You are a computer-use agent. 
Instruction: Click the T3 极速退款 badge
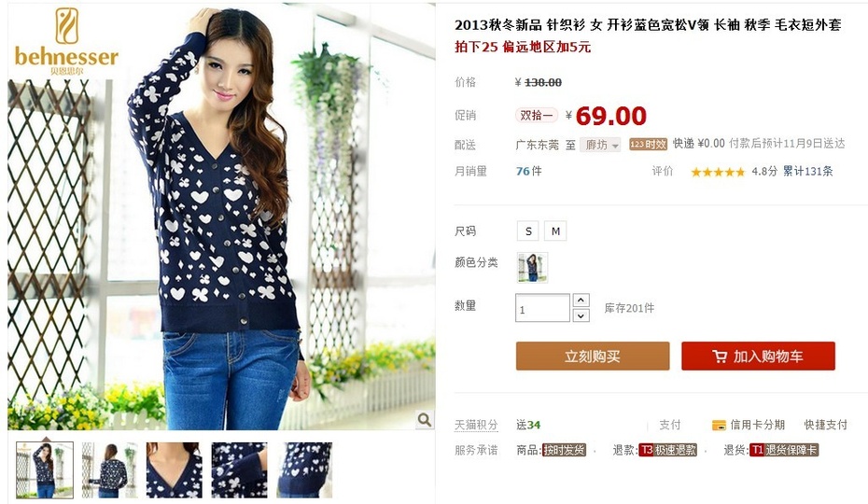[667, 450]
